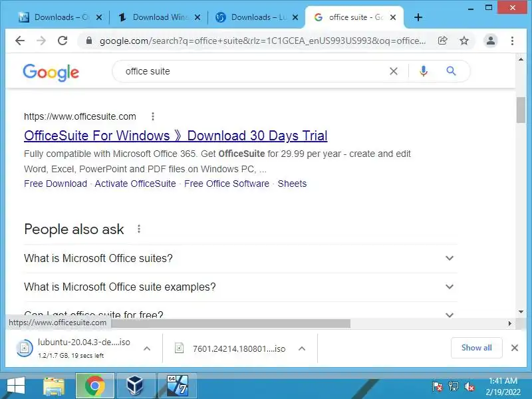The width and height of the screenshot is (532, 399).
Task: Close the office suite Google tab
Action: point(393,17)
